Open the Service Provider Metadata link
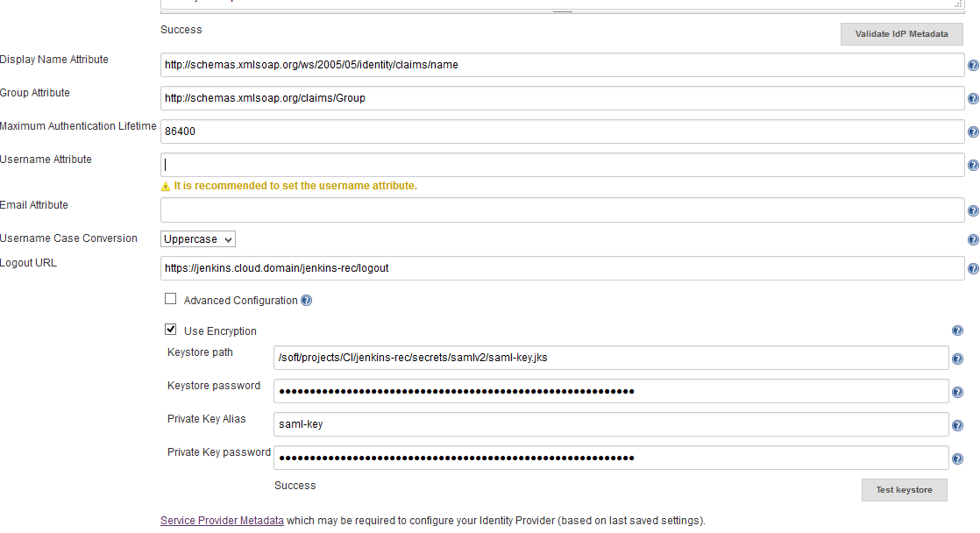This screenshot has width=980, height=533. [222, 521]
